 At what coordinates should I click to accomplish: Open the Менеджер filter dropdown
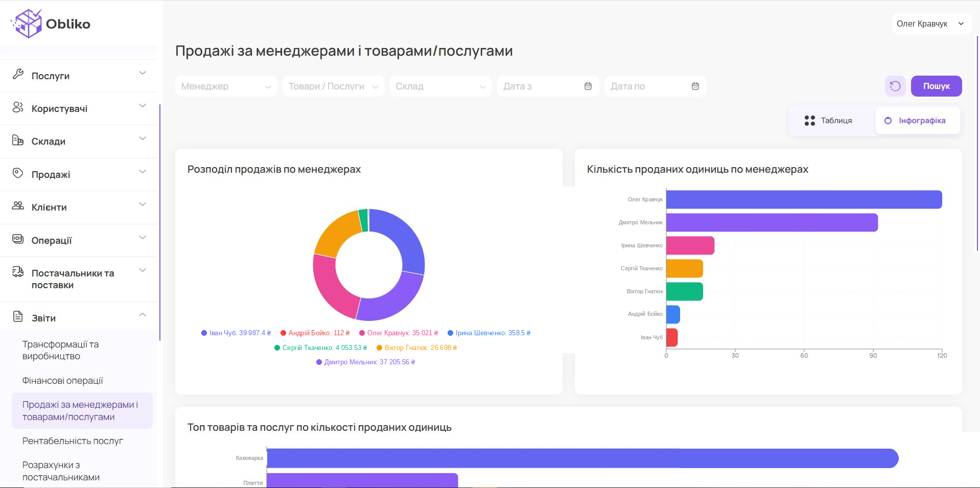tap(226, 86)
